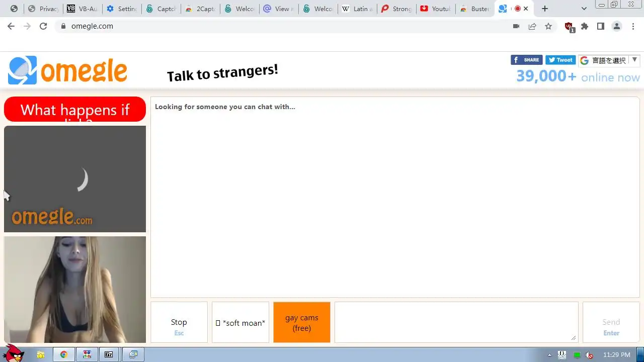Switch to the View tab
This screenshot has height=362, width=644.
[x=278, y=9]
